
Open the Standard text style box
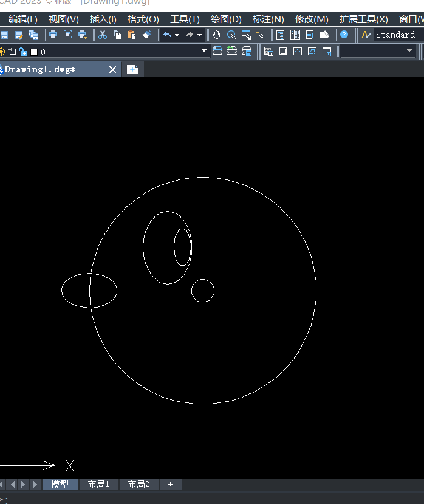399,35
